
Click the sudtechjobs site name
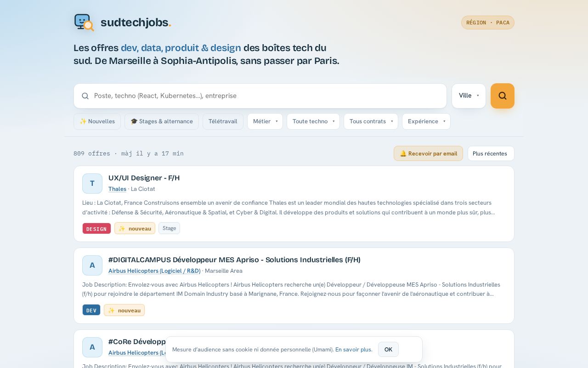pos(136,23)
